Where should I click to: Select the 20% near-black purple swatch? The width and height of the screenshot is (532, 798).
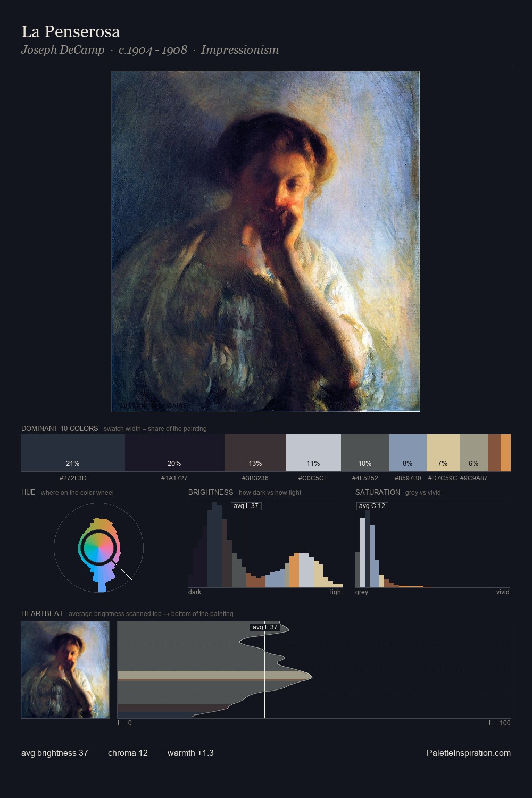pos(174,453)
